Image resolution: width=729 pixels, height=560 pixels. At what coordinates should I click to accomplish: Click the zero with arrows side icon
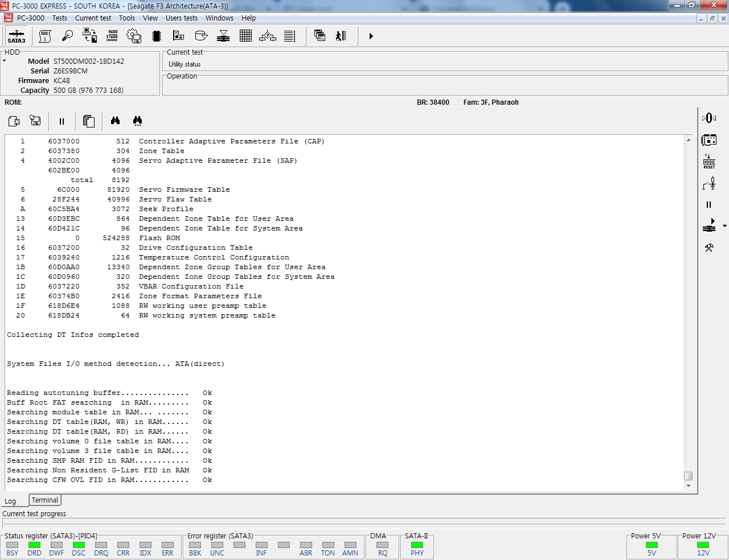tap(709, 118)
